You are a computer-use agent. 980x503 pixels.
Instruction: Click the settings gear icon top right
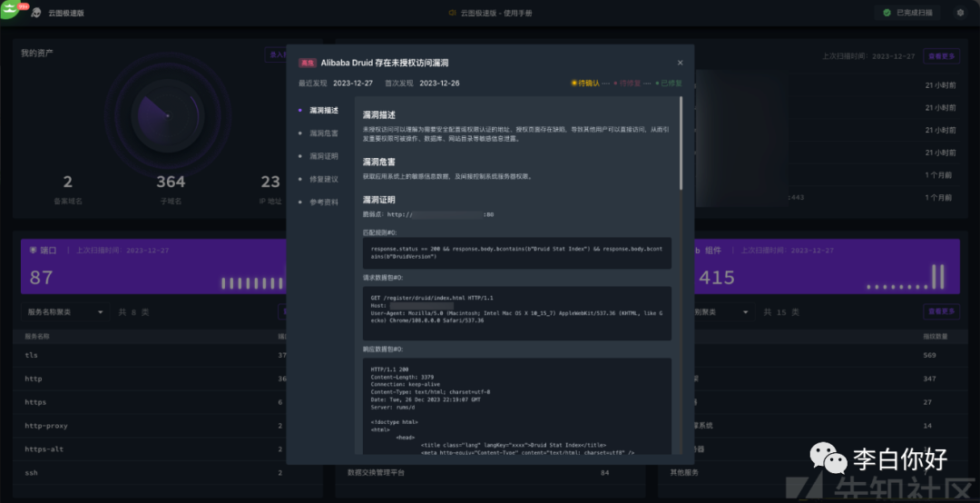(960, 13)
